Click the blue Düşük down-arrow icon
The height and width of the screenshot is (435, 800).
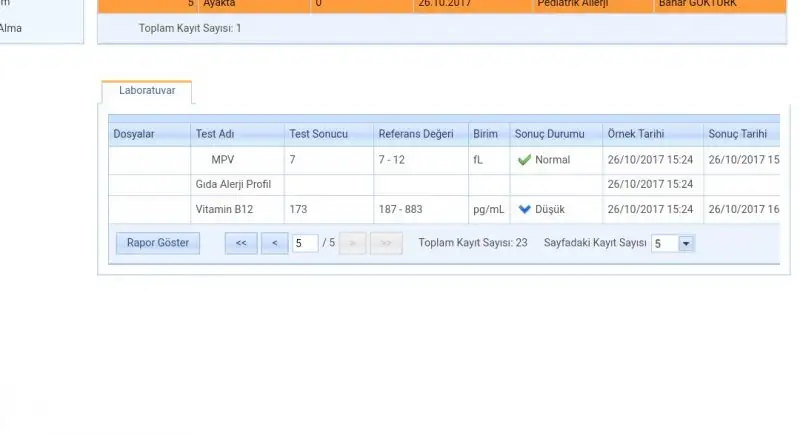tap(524, 209)
